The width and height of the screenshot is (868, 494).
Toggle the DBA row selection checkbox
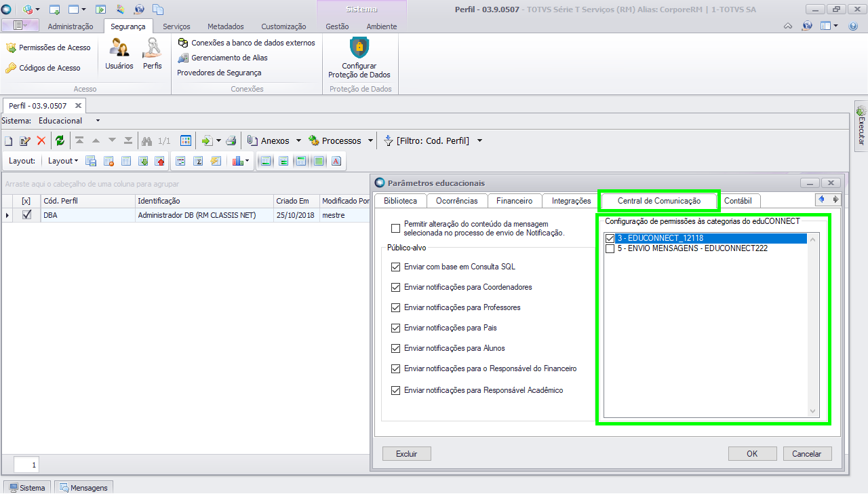(x=26, y=215)
